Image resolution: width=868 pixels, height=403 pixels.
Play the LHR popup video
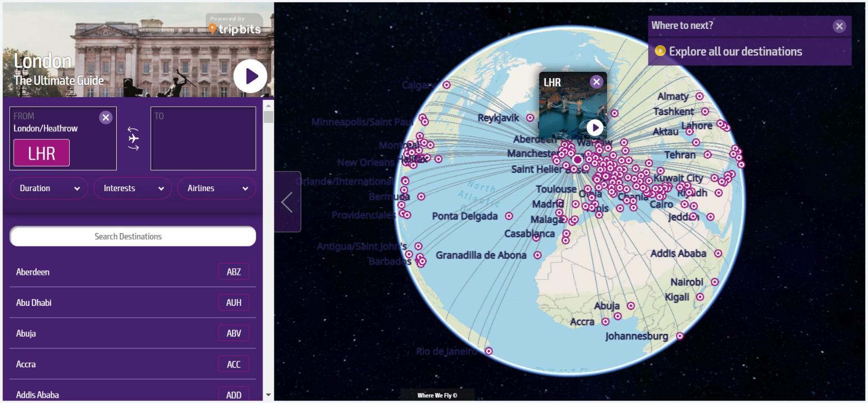click(595, 127)
